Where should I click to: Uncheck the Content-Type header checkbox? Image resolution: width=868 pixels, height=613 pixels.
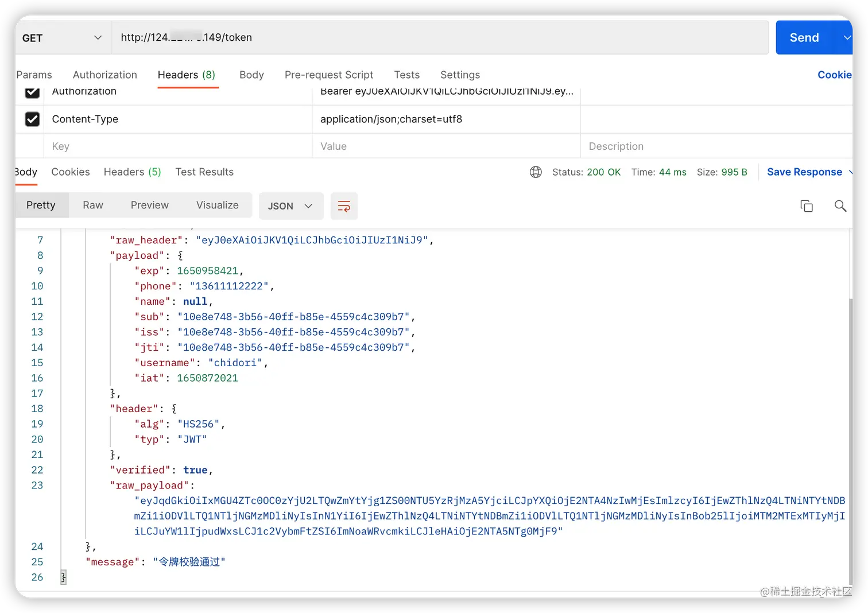(33, 119)
